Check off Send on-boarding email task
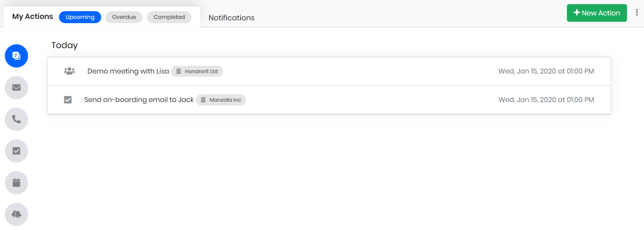The width and height of the screenshot is (644, 230). 68,100
